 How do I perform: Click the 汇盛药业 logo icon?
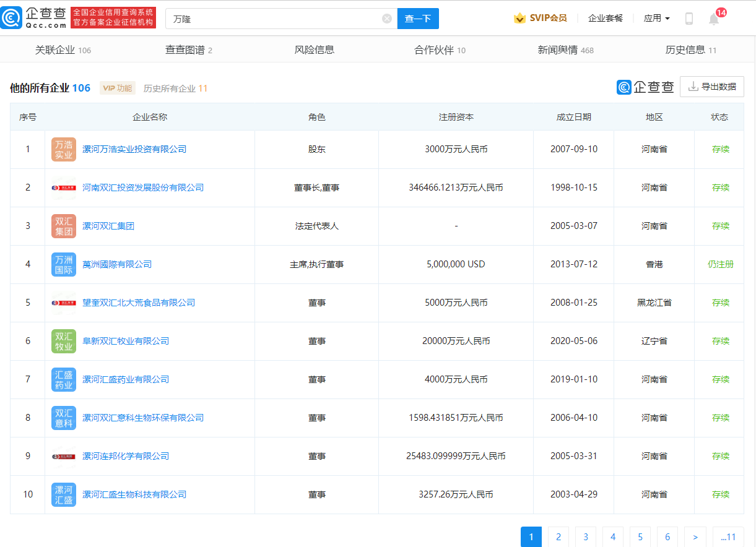pyautogui.click(x=63, y=379)
